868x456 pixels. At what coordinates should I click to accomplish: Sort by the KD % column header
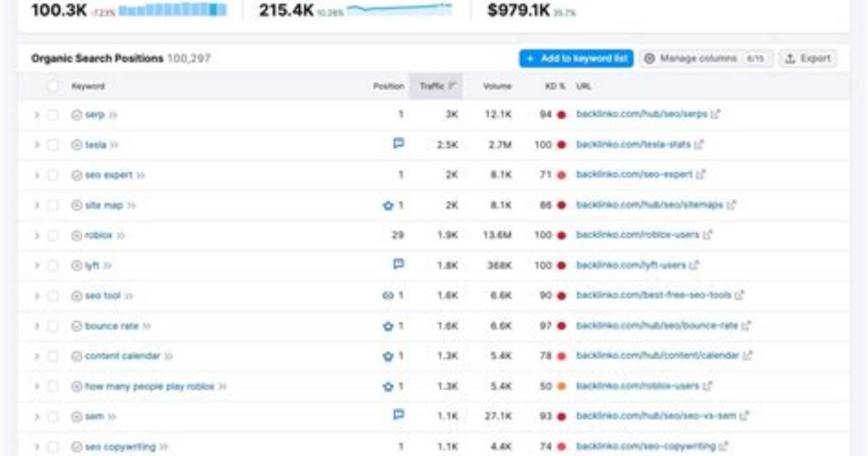tap(554, 86)
